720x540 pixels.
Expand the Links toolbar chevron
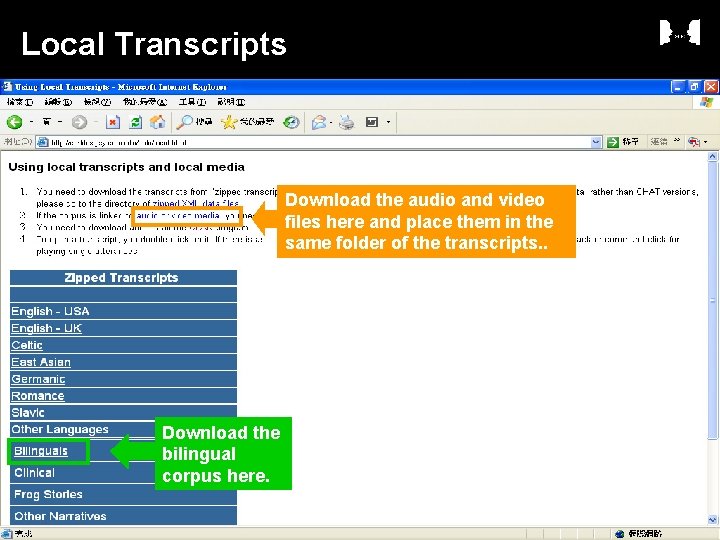click(677, 141)
